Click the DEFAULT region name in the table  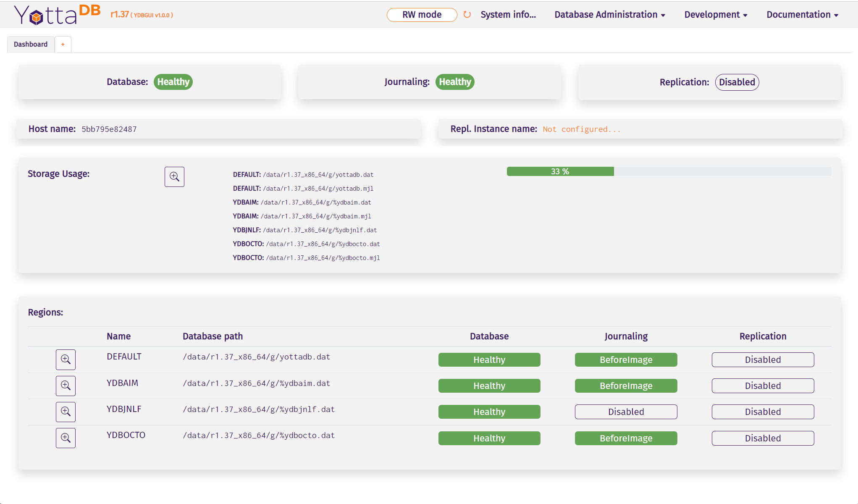[124, 357]
